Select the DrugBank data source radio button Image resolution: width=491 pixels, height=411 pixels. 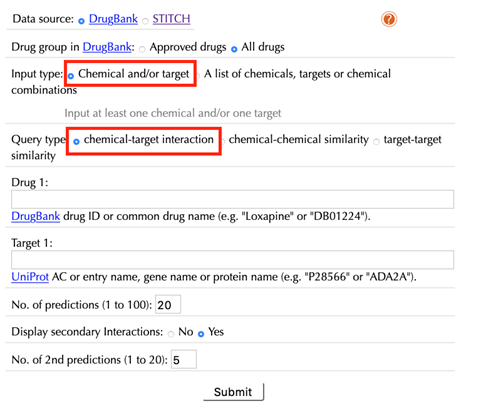[81, 21]
